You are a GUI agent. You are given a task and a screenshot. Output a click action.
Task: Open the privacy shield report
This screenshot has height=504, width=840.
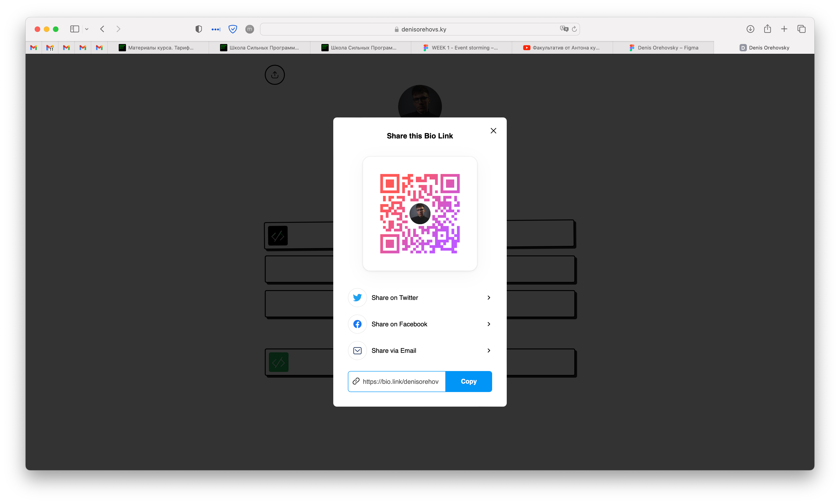[x=199, y=29]
